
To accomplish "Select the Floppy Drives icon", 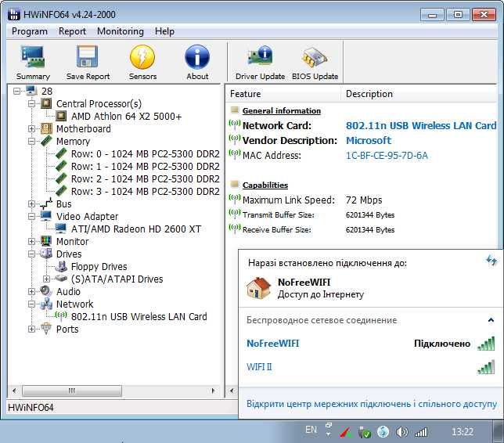I will (x=61, y=266).
